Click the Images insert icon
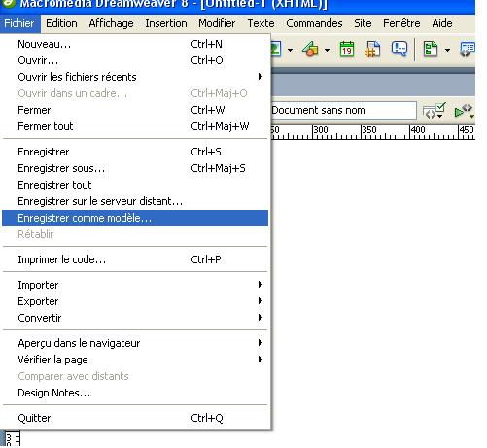Image resolution: width=487 pixels, height=448 pixels. (276, 50)
